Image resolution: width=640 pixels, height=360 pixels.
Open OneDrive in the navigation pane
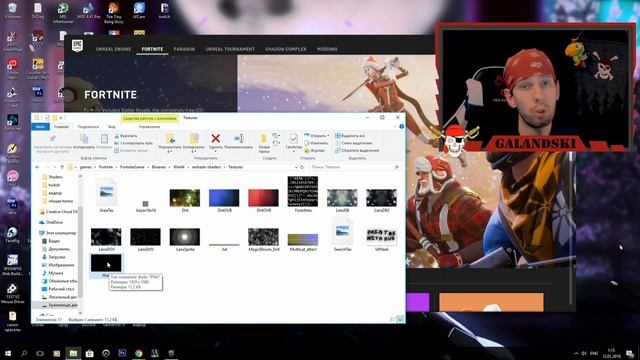pyautogui.click(x=51, y=222)
